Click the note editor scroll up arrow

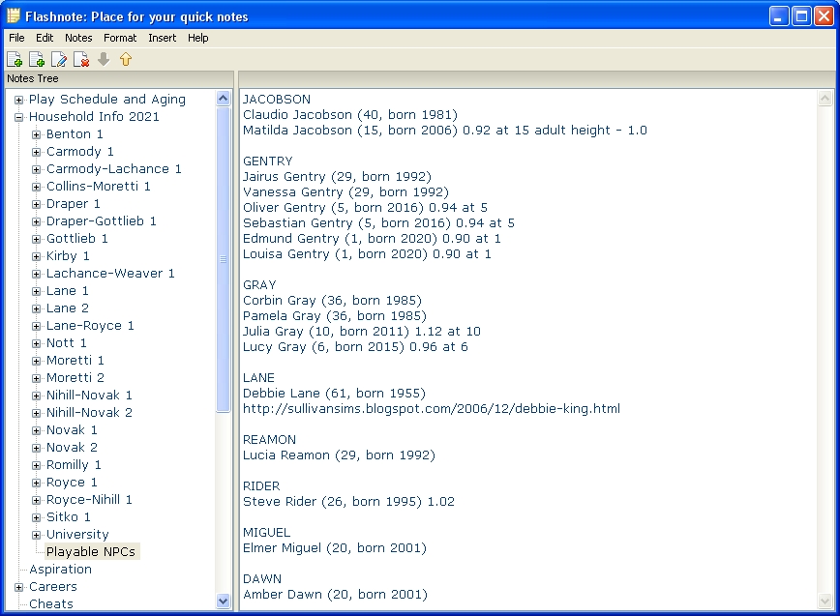click(825, 98)
